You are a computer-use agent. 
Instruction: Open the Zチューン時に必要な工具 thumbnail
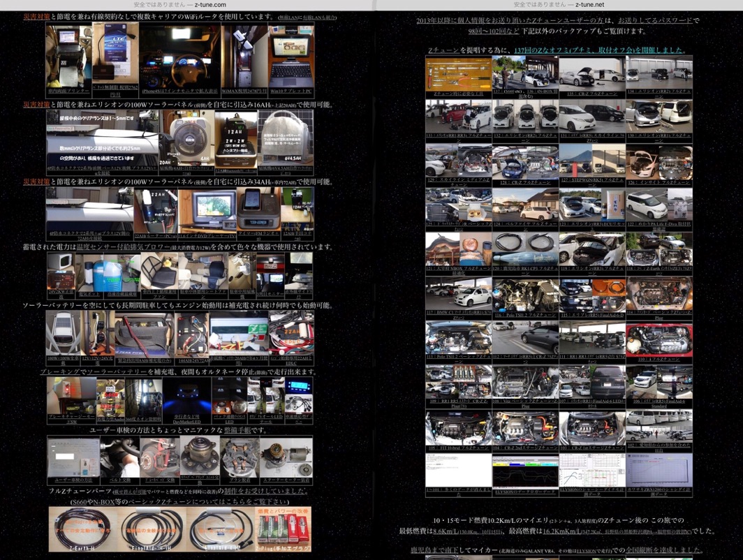[458, 75]
